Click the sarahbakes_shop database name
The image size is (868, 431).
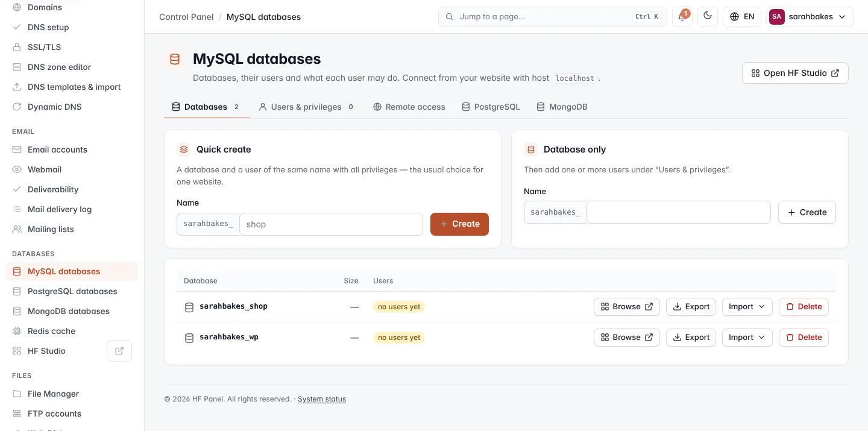(x=233, y=306)
